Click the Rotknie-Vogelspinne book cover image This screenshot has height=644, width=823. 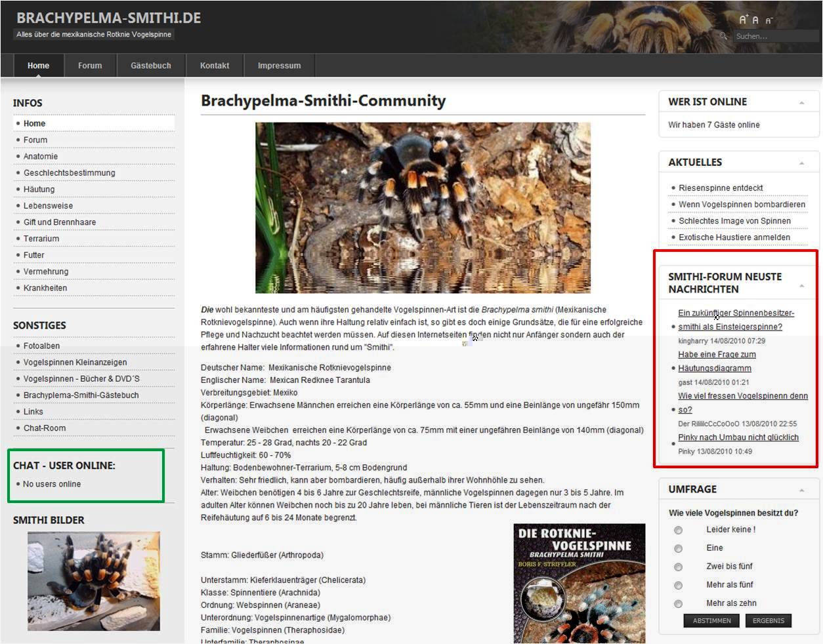(579, 583)
